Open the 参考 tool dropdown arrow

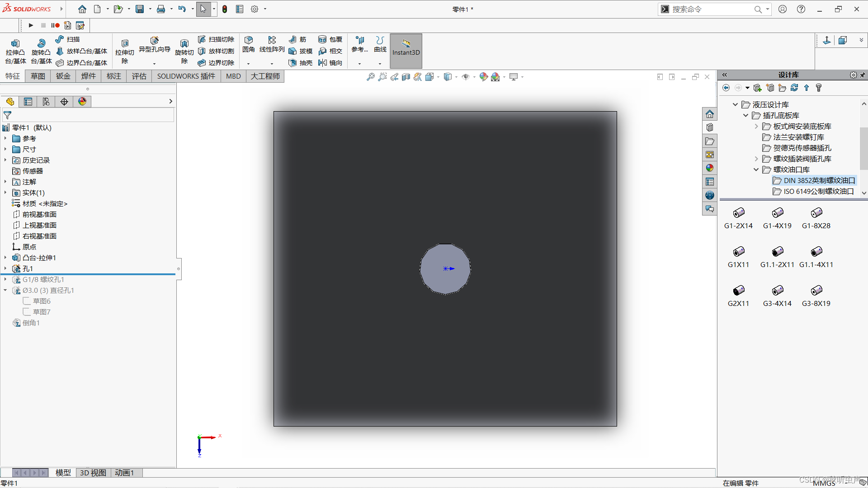point(360,64)
